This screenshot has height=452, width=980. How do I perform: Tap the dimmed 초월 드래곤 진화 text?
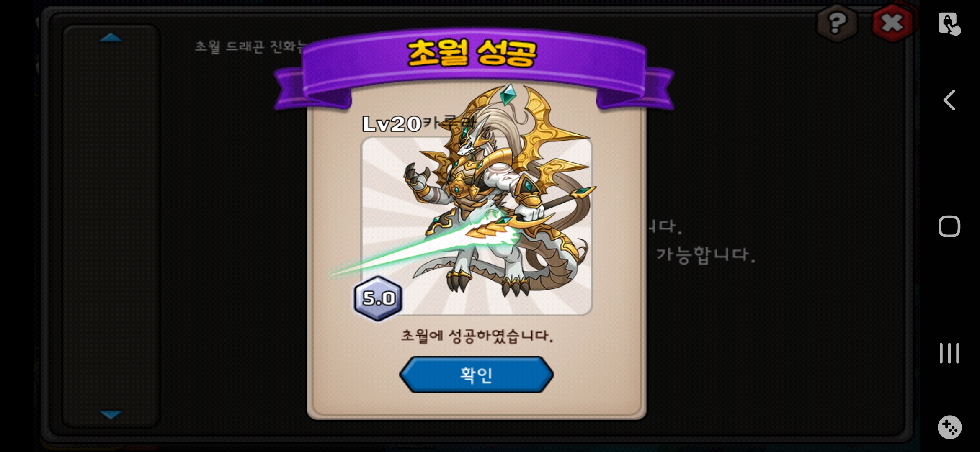click(x=250, y=46)
